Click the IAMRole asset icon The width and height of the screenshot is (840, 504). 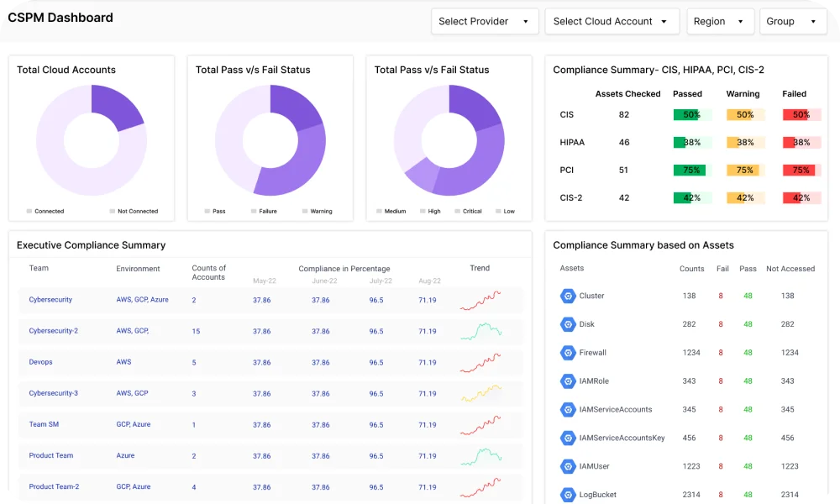pyautogui.click(x=567, y=381)
